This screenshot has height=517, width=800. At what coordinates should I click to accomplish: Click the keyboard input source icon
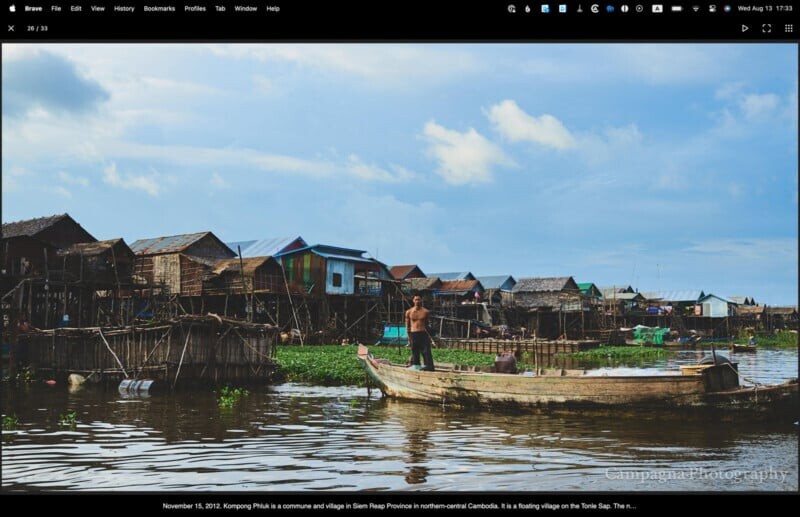pyautogui.click(x=657, y=8)
